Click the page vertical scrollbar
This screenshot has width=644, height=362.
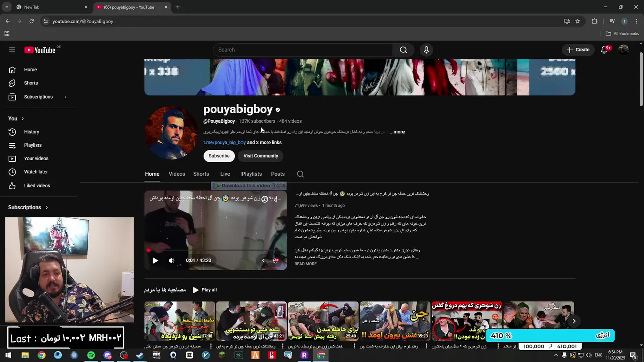641,79
